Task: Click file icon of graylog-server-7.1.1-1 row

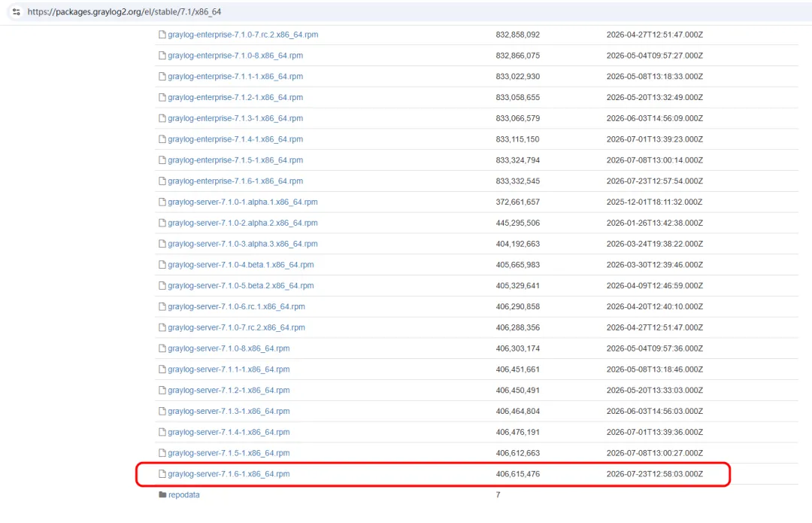Action: 162,369
